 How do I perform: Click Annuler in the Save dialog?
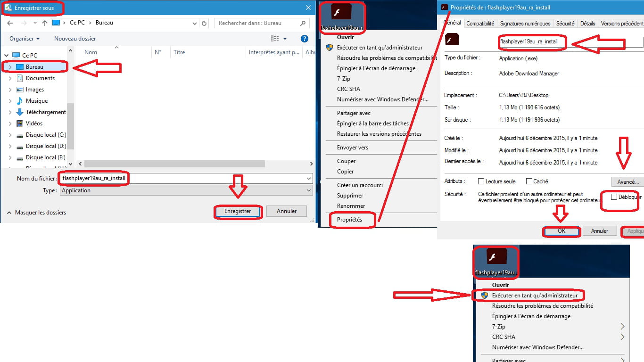point(287,211)
